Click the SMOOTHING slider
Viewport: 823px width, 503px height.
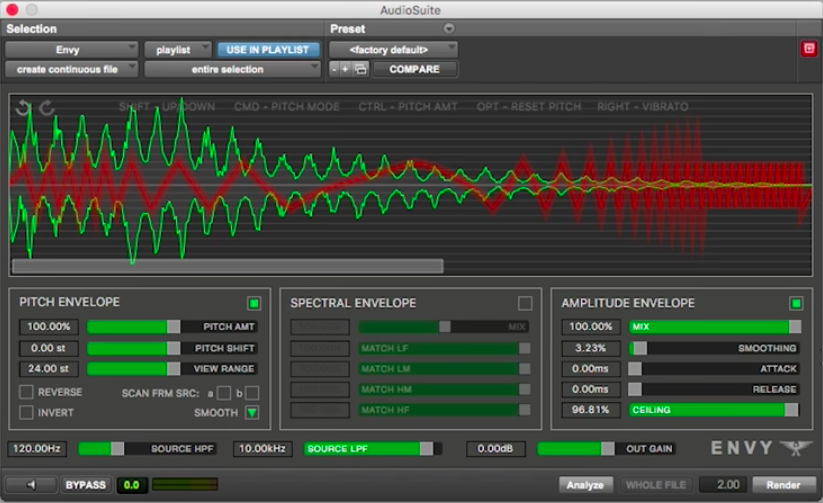715,348
